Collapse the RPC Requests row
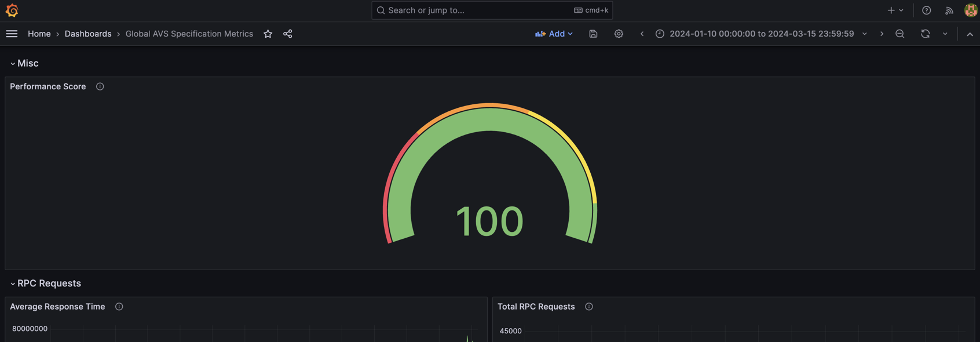 13,283
